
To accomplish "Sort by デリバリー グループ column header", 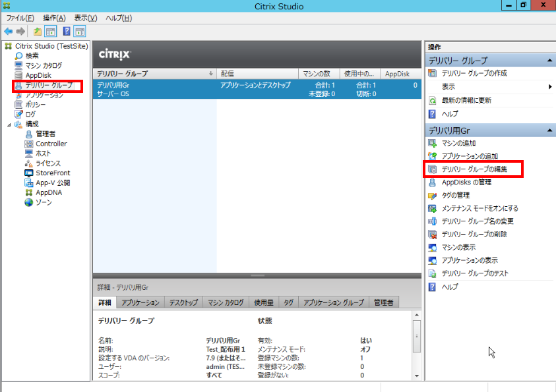I will 154,74.
